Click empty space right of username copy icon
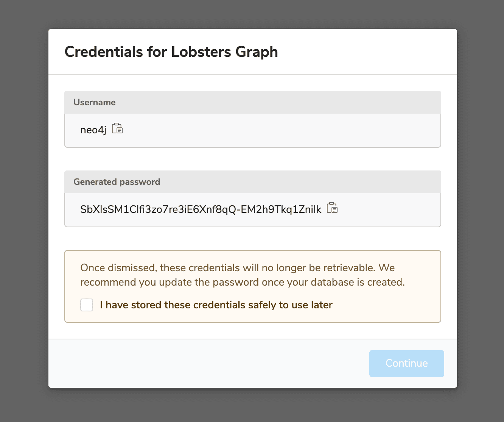The height and width of the screenshot is (422, 504). 280,130
